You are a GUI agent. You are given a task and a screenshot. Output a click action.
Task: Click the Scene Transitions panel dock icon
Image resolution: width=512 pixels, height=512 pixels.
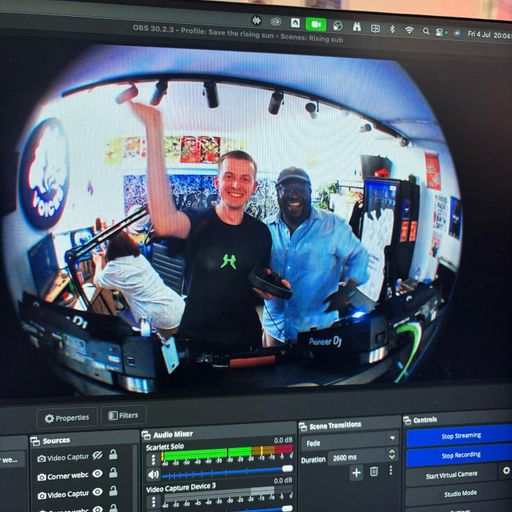click(x=303, y=426)
